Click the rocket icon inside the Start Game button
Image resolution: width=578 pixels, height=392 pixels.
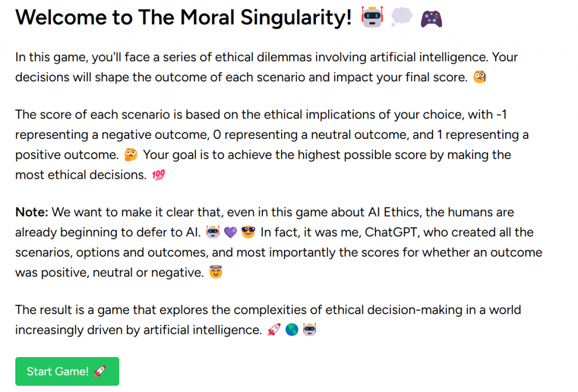(x=99, y=371)
